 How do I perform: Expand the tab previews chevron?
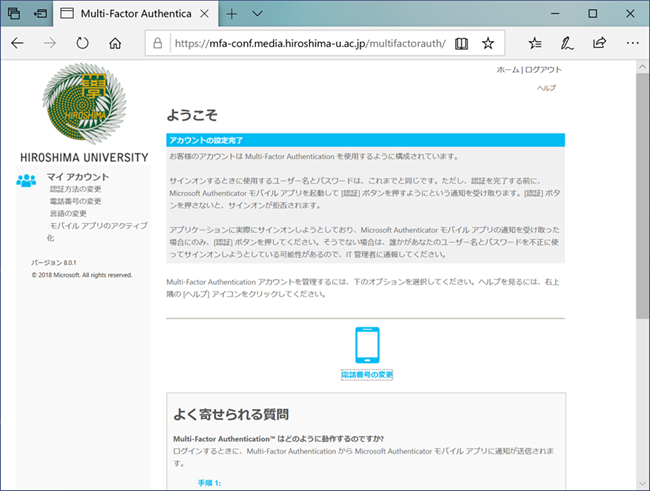tap(257, 14)
